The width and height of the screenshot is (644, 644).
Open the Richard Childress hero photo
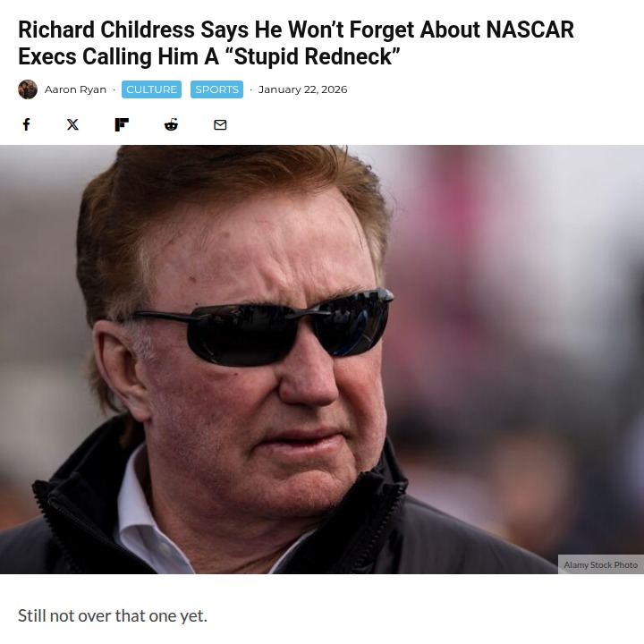[x=322, y=360]
